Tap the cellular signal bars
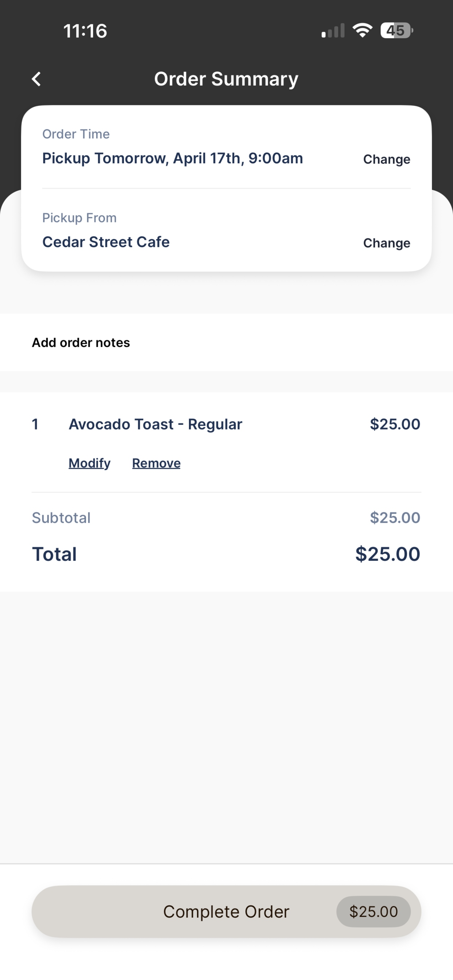Viewport: 453px width, 980px height. coord(333,31)
